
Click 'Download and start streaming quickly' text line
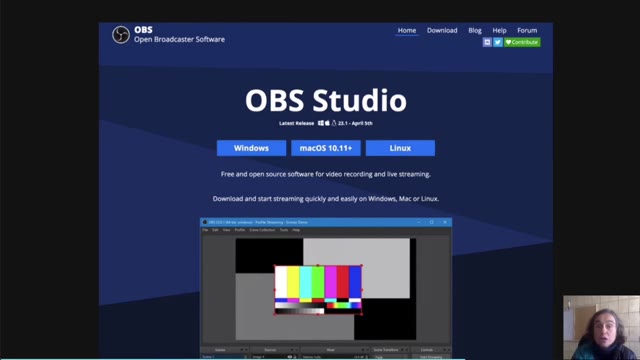click(326, 199)
